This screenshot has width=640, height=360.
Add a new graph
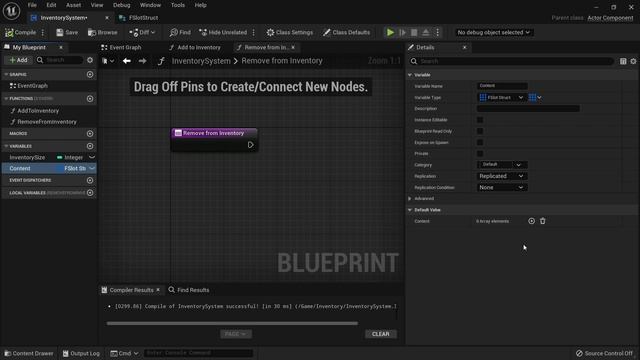tap(90, 74)
